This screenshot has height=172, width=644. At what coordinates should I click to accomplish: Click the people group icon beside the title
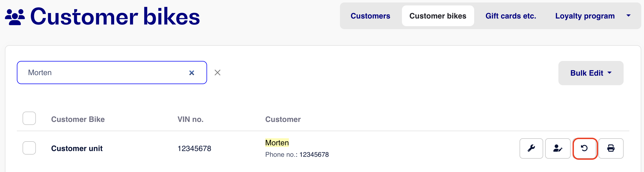point(15,17)
